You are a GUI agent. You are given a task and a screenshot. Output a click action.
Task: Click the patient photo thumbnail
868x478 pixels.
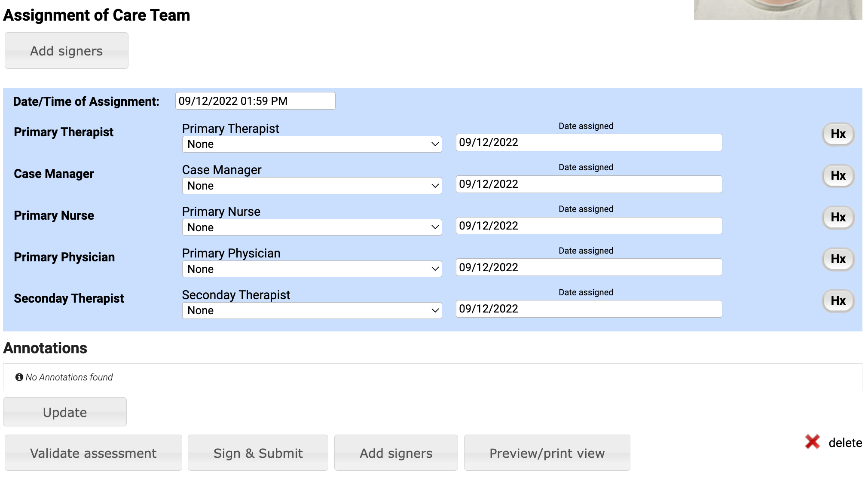[x=777, y=9]
